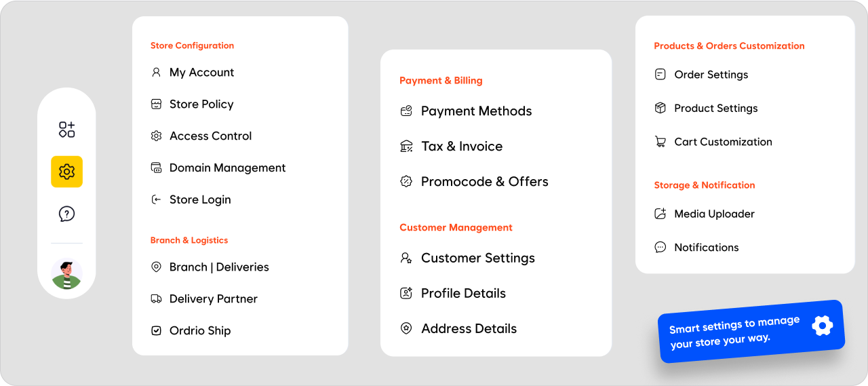Select Ordrio Ship option
Image resolution: width=868 pixels, height=386 pixels.
(x=199, y=331)
